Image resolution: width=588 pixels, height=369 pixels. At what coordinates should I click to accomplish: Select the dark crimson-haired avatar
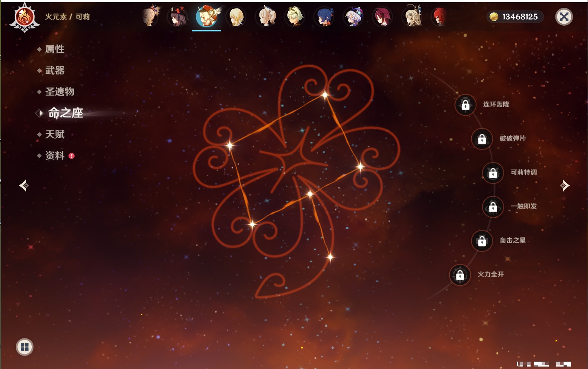(x=382, y=17)
